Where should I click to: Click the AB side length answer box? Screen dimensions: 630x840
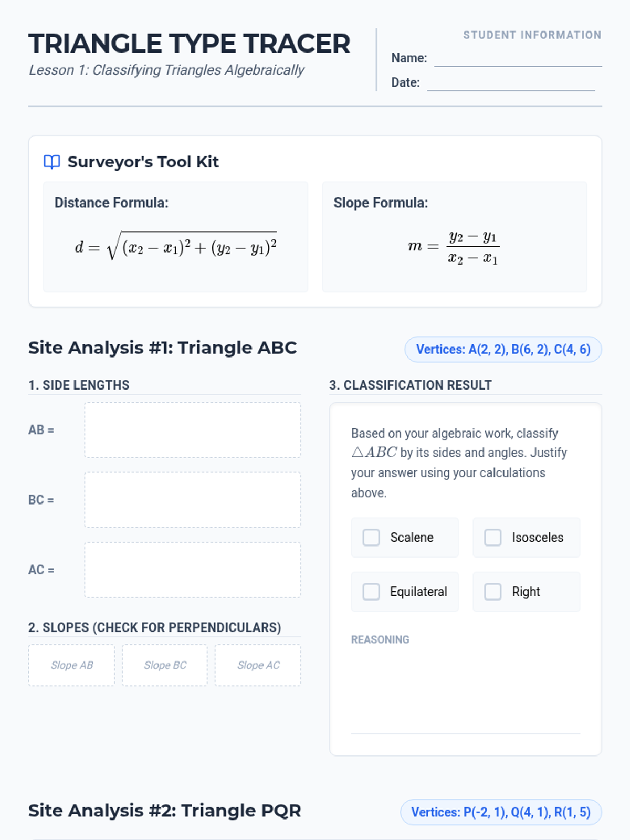click(x=193, y=430)
